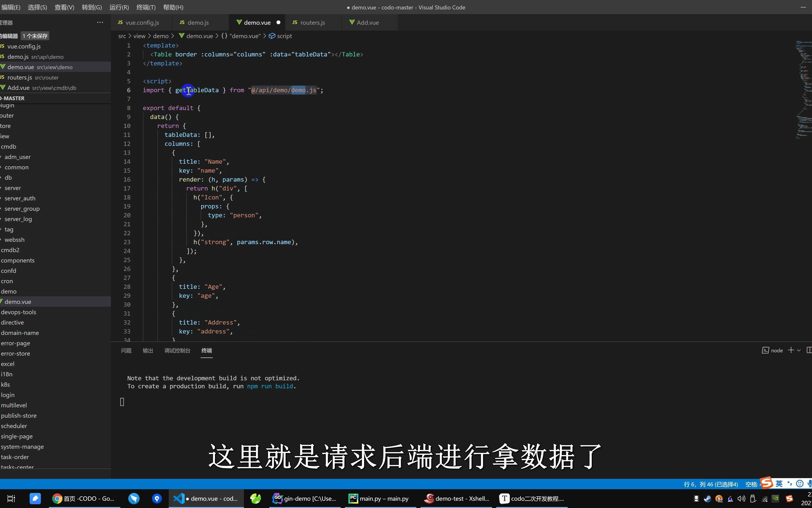This screenshot has height=508, width=812.
Task: Expand the devops-tools folder
Action: coord(19,312)
